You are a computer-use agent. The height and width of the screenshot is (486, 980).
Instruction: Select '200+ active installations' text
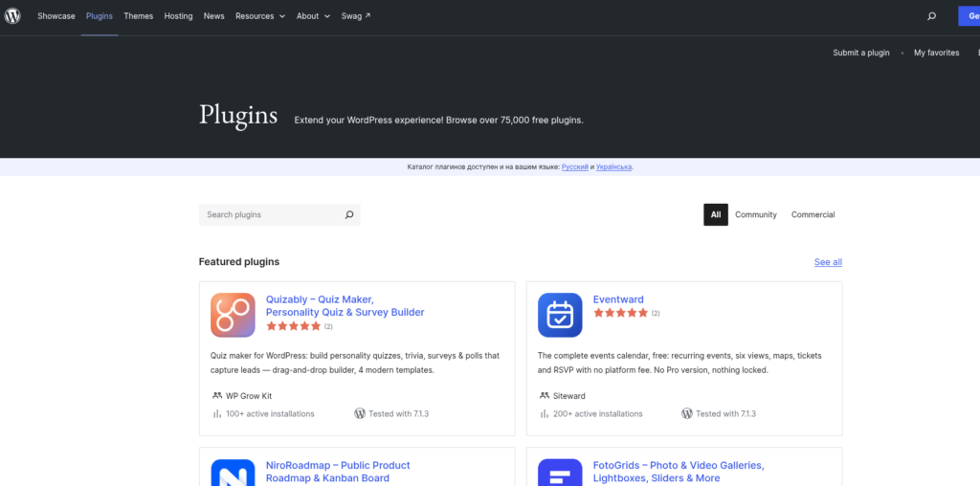click(597, 413)
